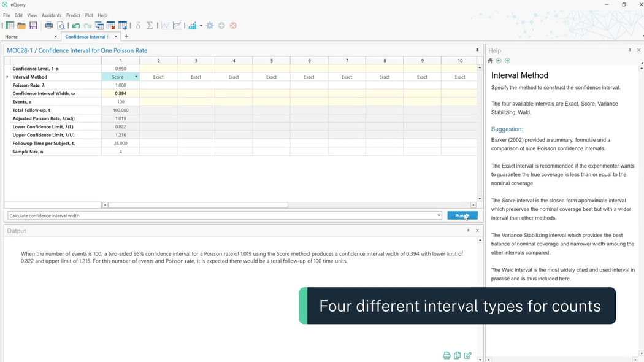644x362 pixels.
Task: Copy output text using copy icon
Action: tap(457, 355)
